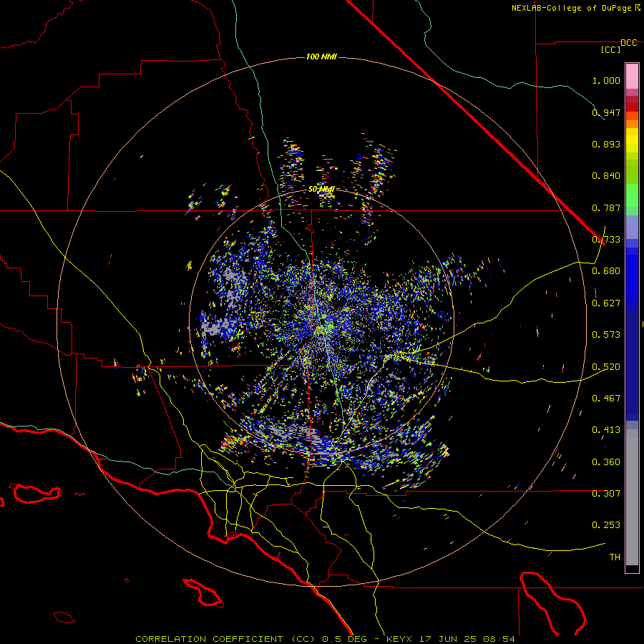Click the 0.253 color scale value

tap(606, 525)
